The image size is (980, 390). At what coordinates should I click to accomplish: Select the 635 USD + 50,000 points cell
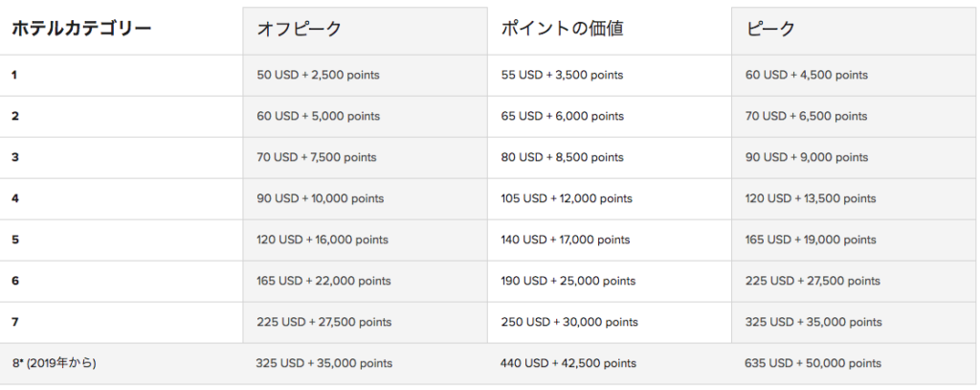click(813, 364)
